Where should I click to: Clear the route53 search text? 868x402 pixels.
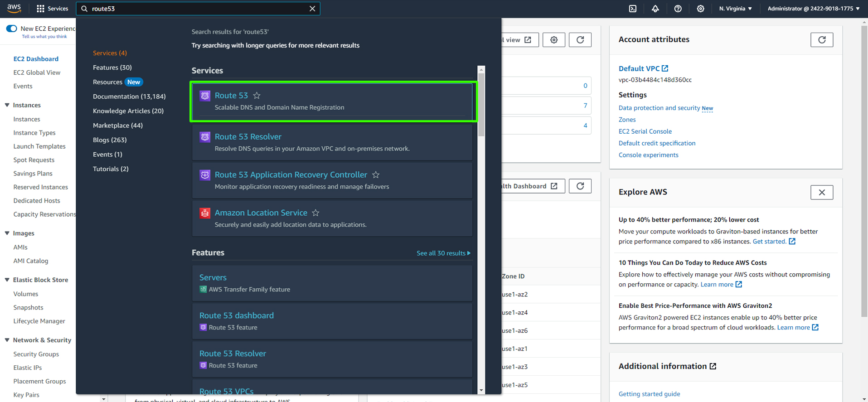(x=312, y=9)
